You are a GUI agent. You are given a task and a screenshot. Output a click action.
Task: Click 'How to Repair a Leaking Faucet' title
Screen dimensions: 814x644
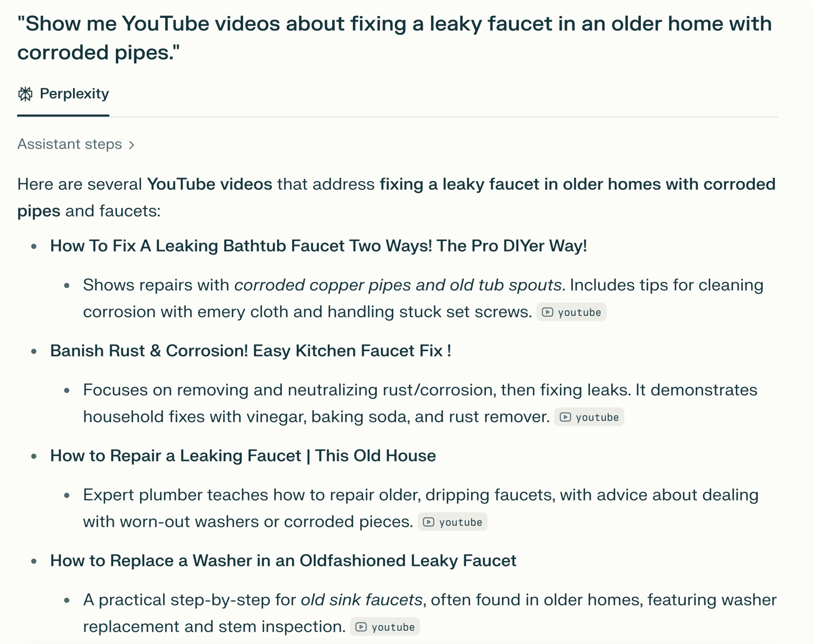tap(243, 456)
